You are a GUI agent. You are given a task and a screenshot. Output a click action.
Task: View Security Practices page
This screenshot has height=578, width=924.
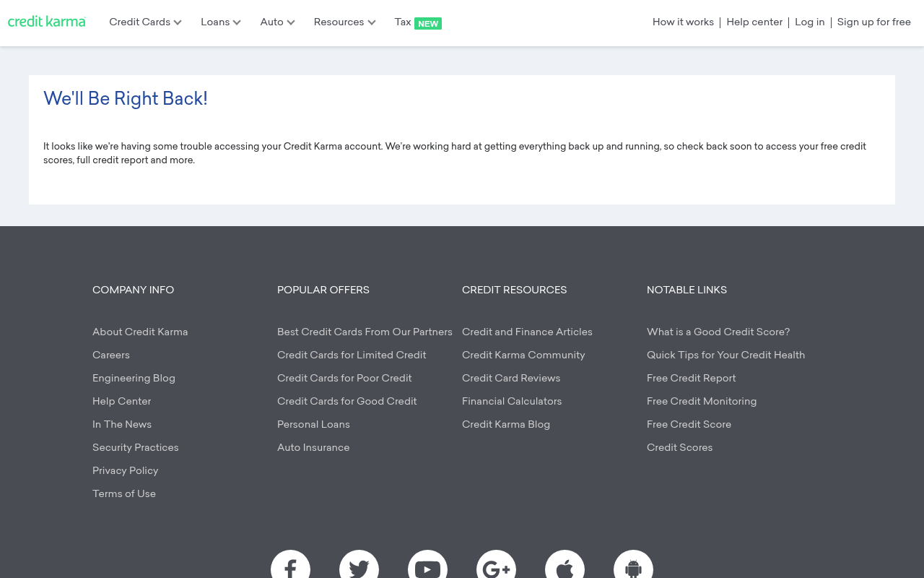click(x=136, y=447)
